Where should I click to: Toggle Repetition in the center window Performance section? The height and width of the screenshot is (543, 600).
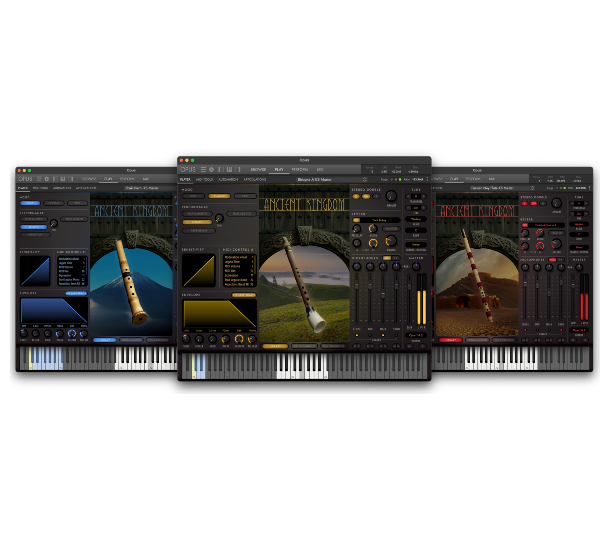(199, 231)
